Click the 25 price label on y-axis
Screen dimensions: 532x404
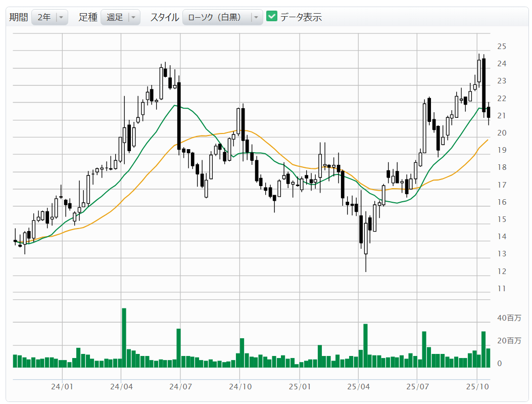pos(502,47)
